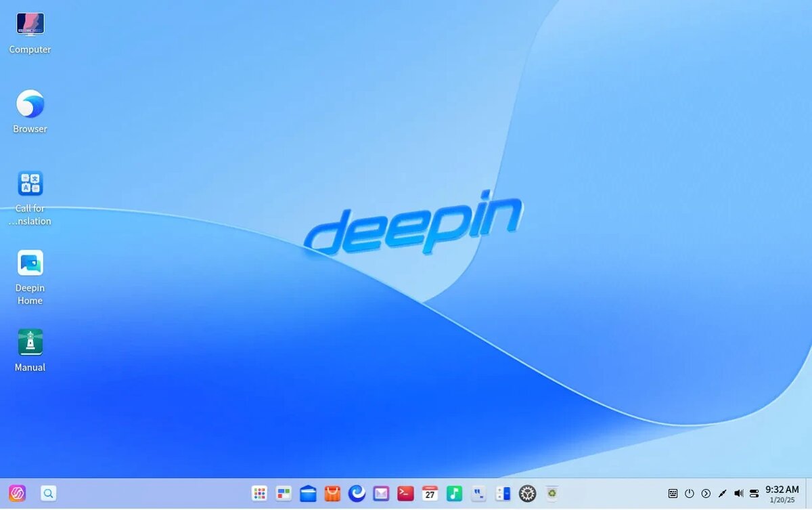812x510 pixels.
Task: Open the green Music player dock icon
Action: click(x=454, y=494)
